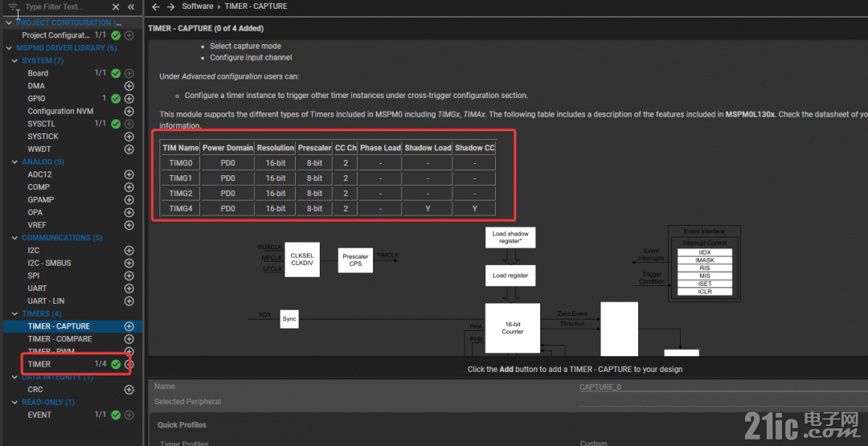Collapse the SYSTEM (7) category

(x=14, y=61)
